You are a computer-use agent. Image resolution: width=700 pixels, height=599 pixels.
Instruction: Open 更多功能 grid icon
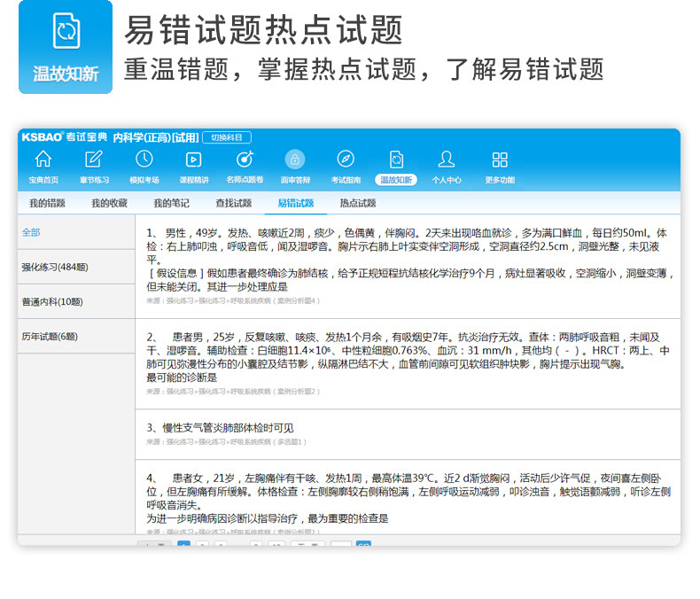(500, 159)
